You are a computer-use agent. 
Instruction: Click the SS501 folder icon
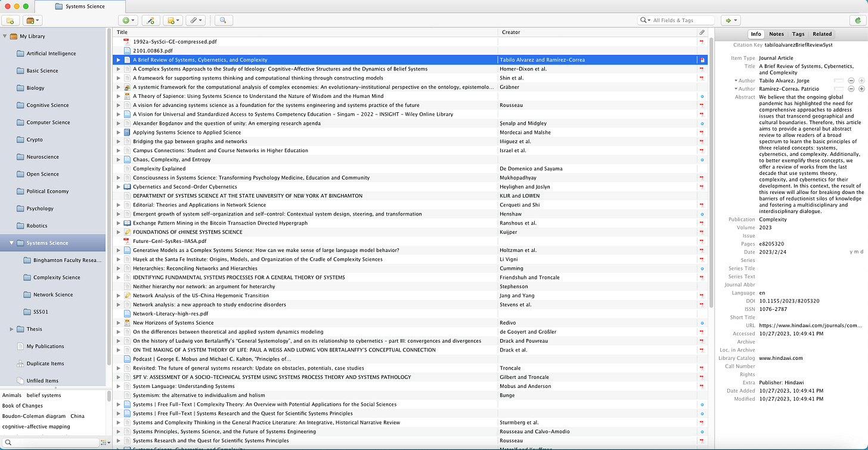(27, 312)
